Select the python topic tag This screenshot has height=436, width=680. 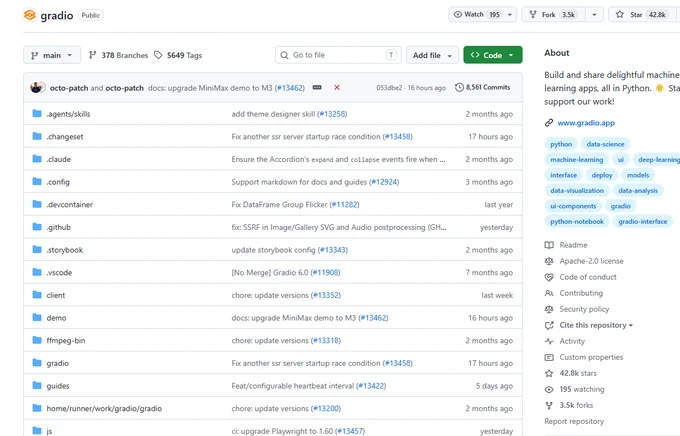pyautogui.click(x=561, y=144)
